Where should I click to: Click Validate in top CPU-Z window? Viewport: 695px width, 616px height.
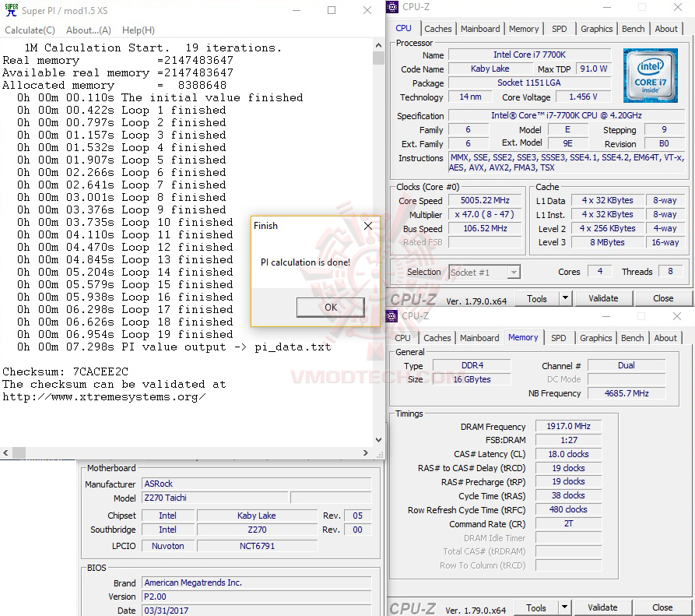(x=603, y=298)
